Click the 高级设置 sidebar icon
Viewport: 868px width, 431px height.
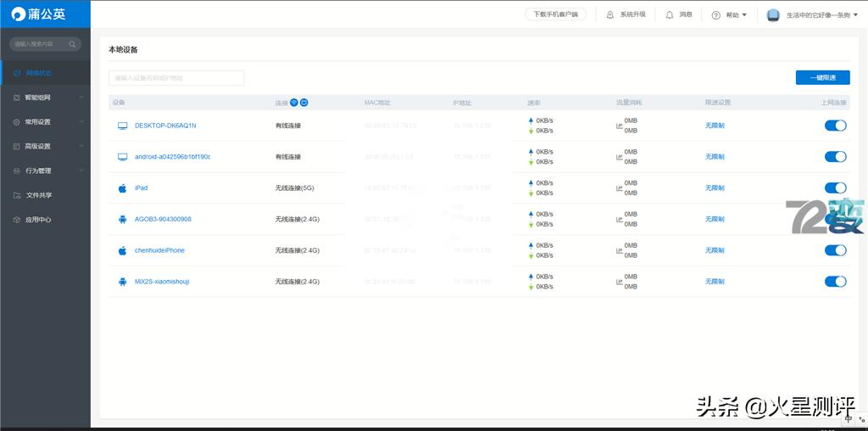point(17,146)
